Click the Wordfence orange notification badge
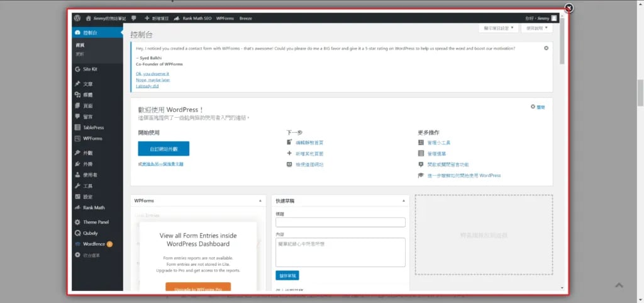This screenshot has width=644, height=303. [109, 244]
